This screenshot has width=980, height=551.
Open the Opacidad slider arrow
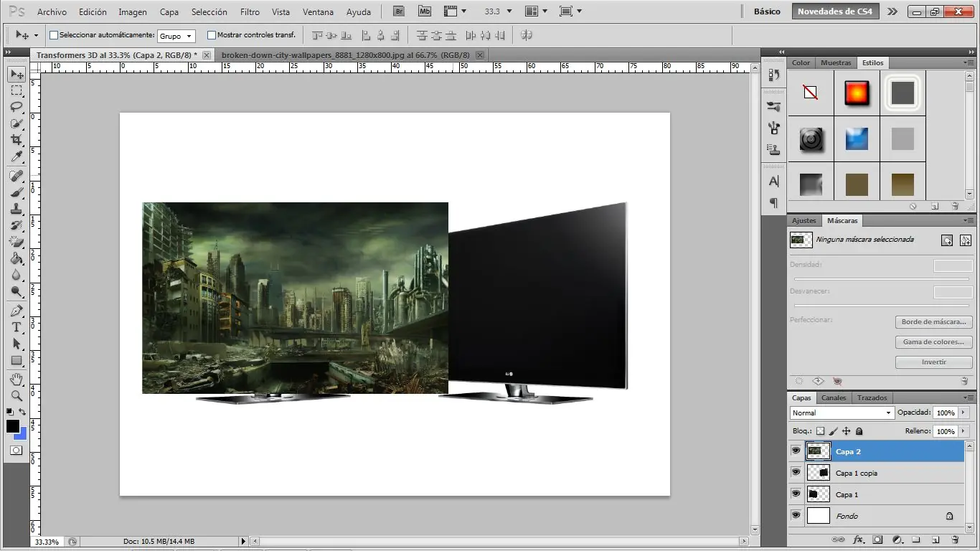[963, 413]
